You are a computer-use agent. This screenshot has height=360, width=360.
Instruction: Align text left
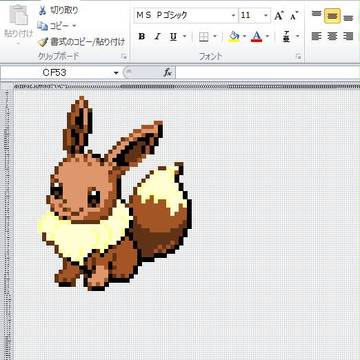tap(316, 36)
